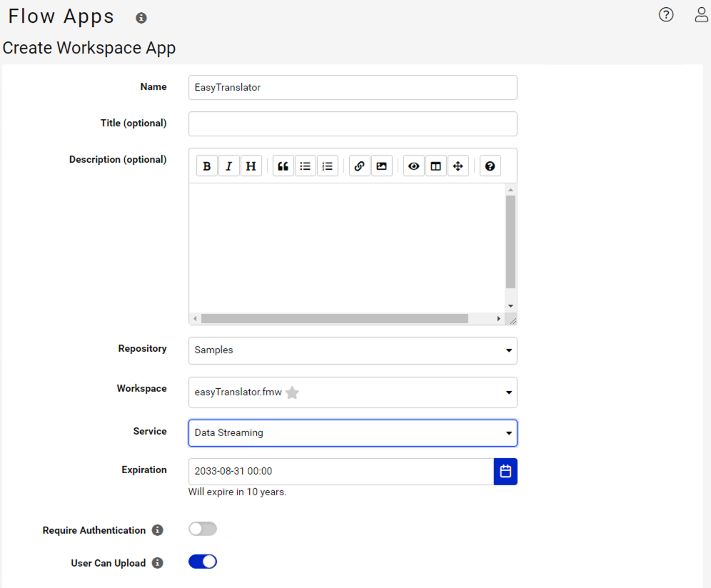Image resolution: width=711 pixels, height=588 pixels.
Task: Apply bold formatting in the description editor
Action: (x=206, y=166)
